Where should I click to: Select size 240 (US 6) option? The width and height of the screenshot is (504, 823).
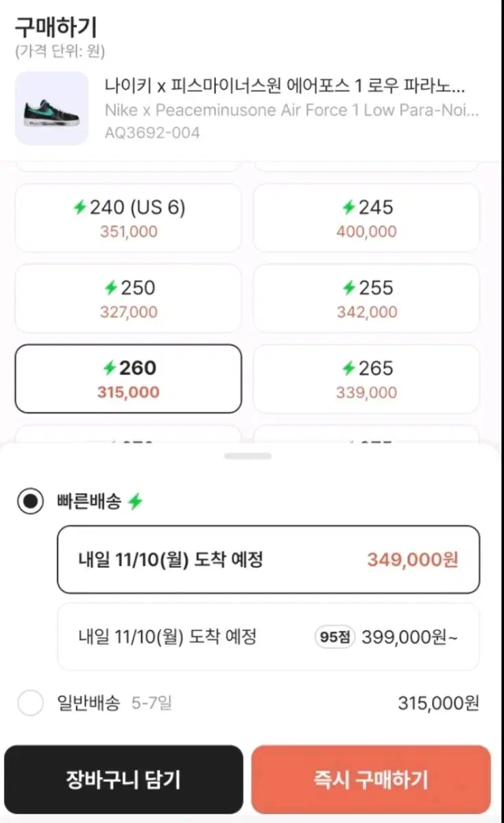point(128,218)
